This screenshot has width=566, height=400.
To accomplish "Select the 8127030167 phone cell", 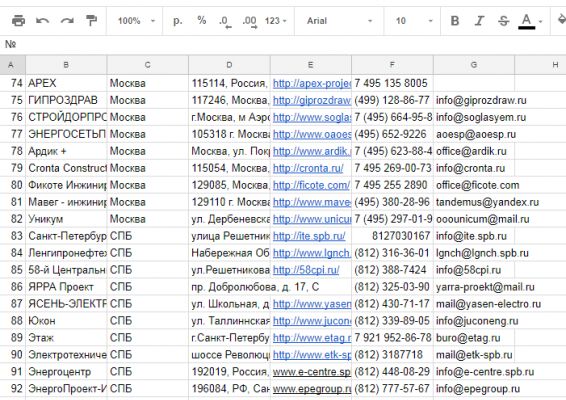I will [x=392, y=236].
